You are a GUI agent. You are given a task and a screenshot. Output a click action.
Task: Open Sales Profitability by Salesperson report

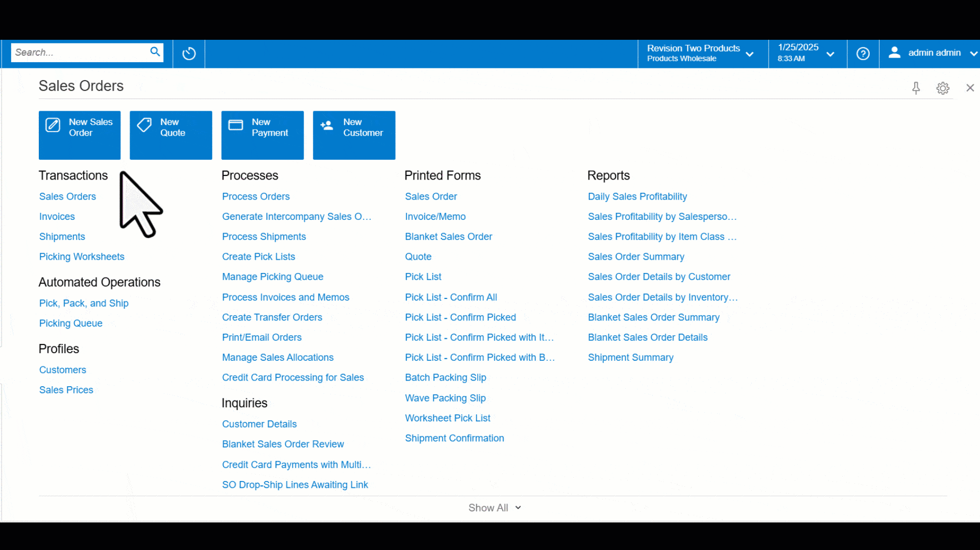(663, 216)
